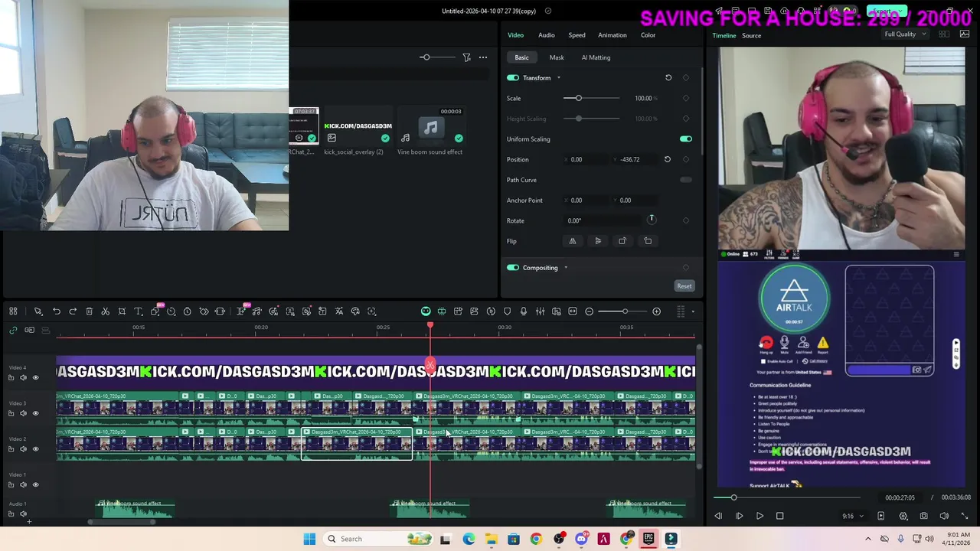Viewport: 980px width, 551px height.
Task: Click the zoom-out minus icon on timeline
Action: coord(590,311)
